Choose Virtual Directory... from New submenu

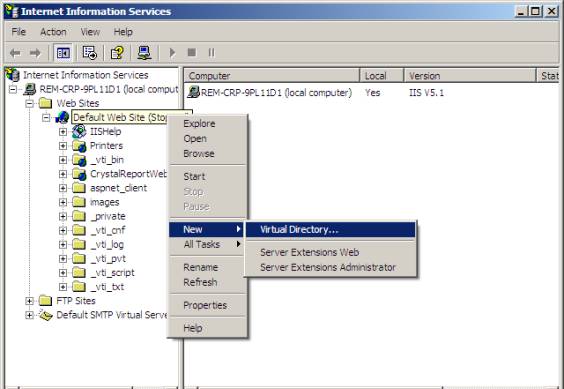tap(331, 230)
